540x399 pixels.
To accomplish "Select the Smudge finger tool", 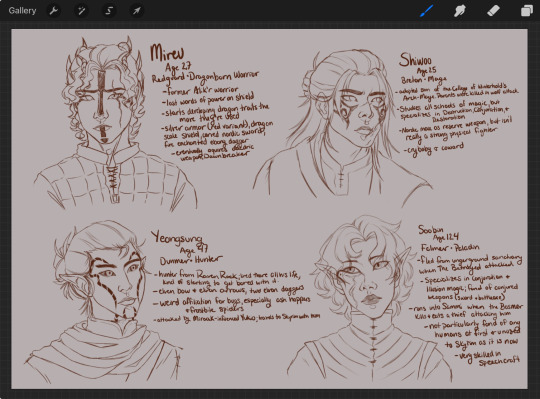I will 460,11.
